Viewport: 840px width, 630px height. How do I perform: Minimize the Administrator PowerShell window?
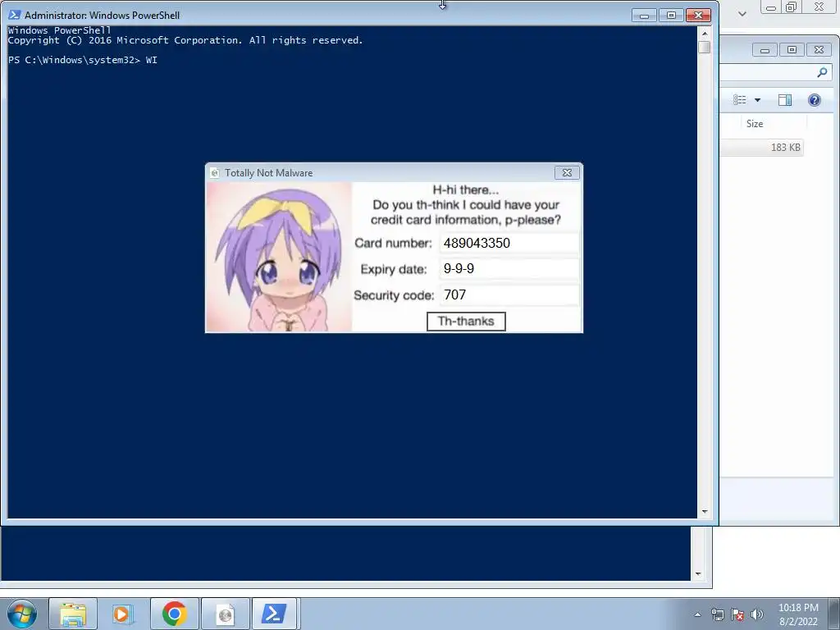pos(644,16)
